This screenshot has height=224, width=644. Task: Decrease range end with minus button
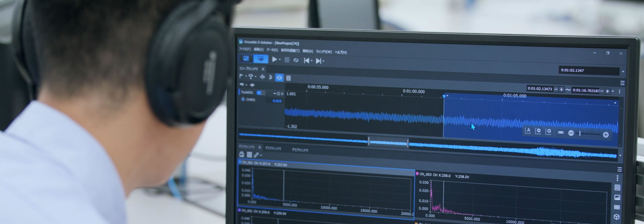(x=602, y=91)
